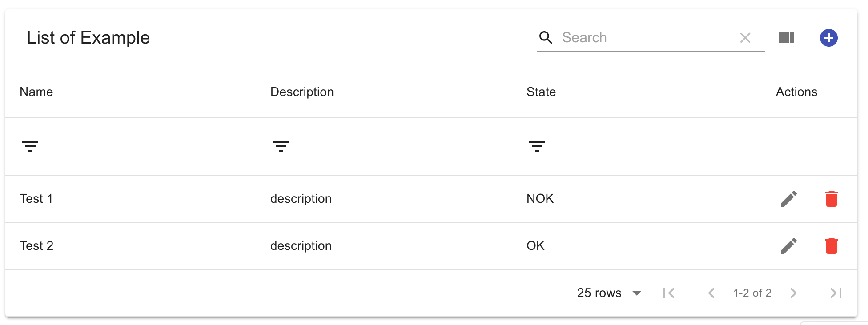Image resolution: width=868 pixels, height=325 pixels.
Task: Sort by the Name column header
Action: pos(36,92)
